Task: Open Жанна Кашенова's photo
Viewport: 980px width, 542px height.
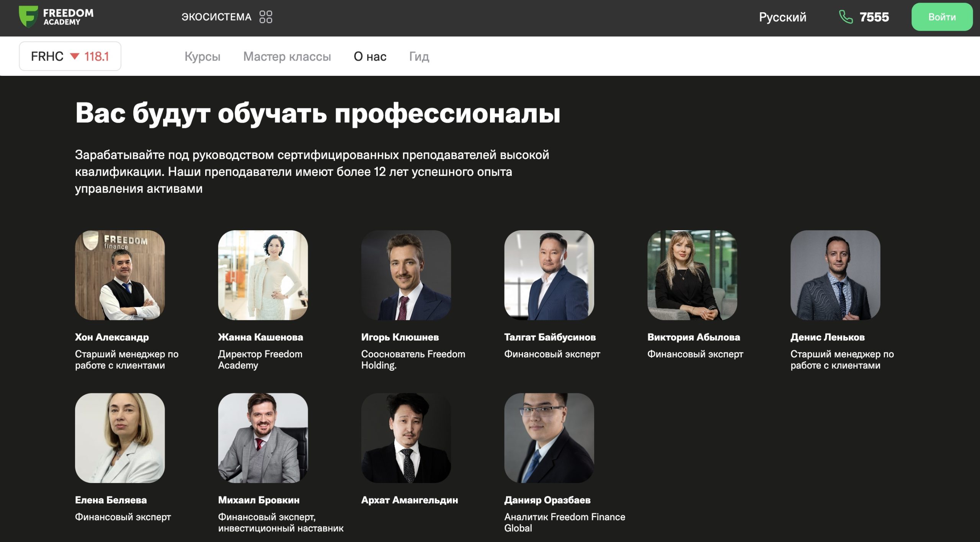Action: point(263,275)
